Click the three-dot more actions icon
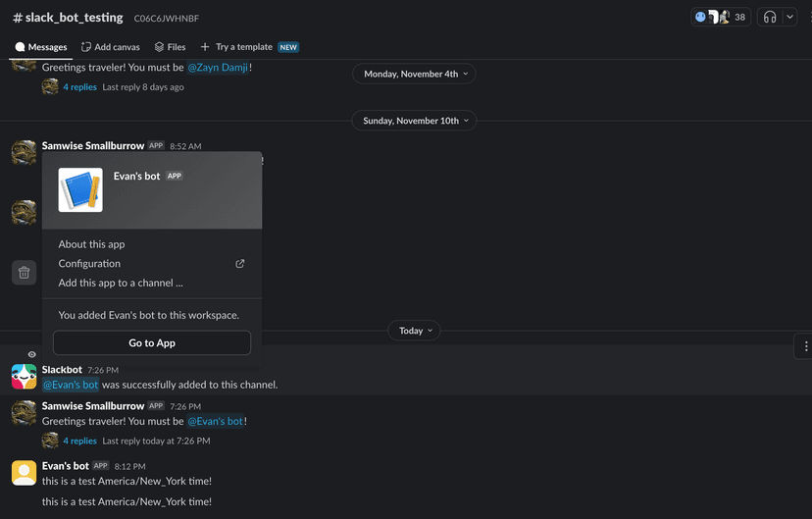The height and width of the screenshot is (519, 812). tap(805, 346)
